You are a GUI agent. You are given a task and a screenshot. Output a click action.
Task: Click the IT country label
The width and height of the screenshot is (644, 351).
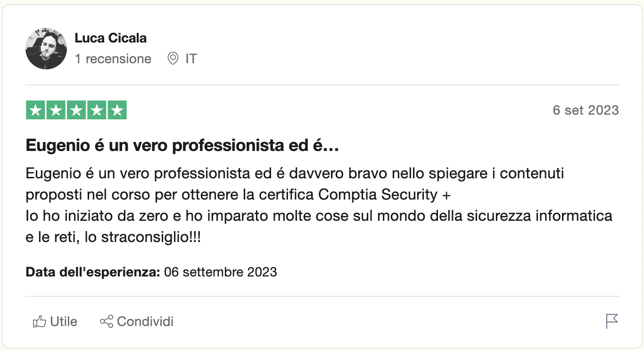[x=191, y=59]
